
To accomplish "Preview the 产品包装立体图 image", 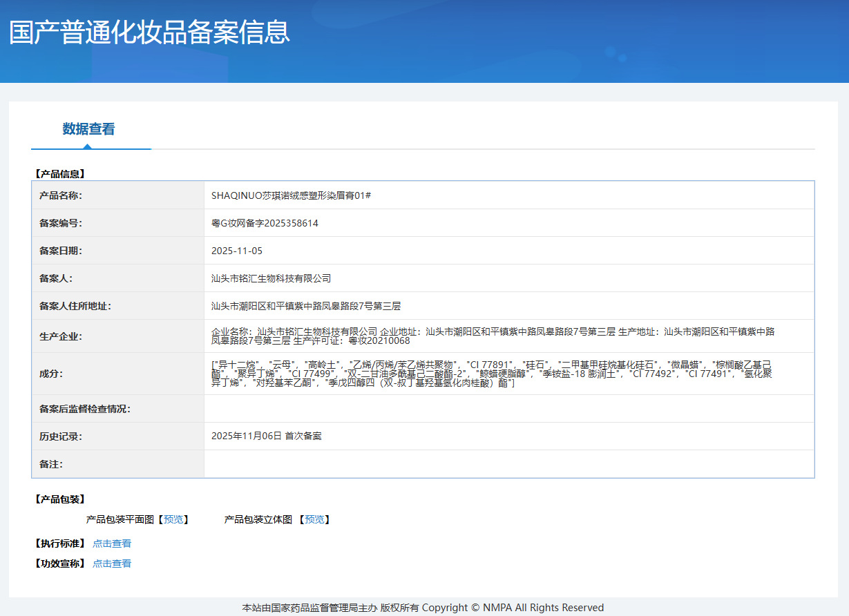I will (x=314, y=519).
